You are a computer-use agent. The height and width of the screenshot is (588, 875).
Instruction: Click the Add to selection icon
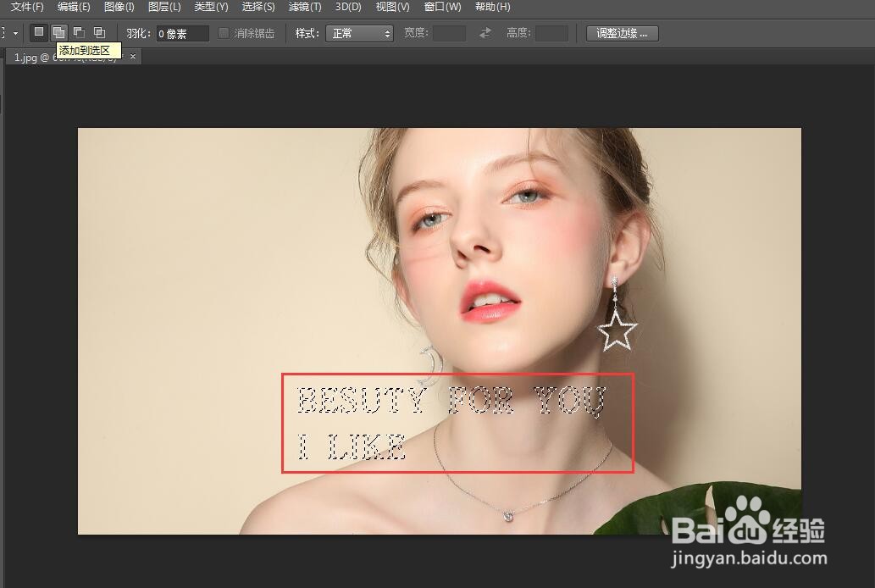click(x=58, y=32)
